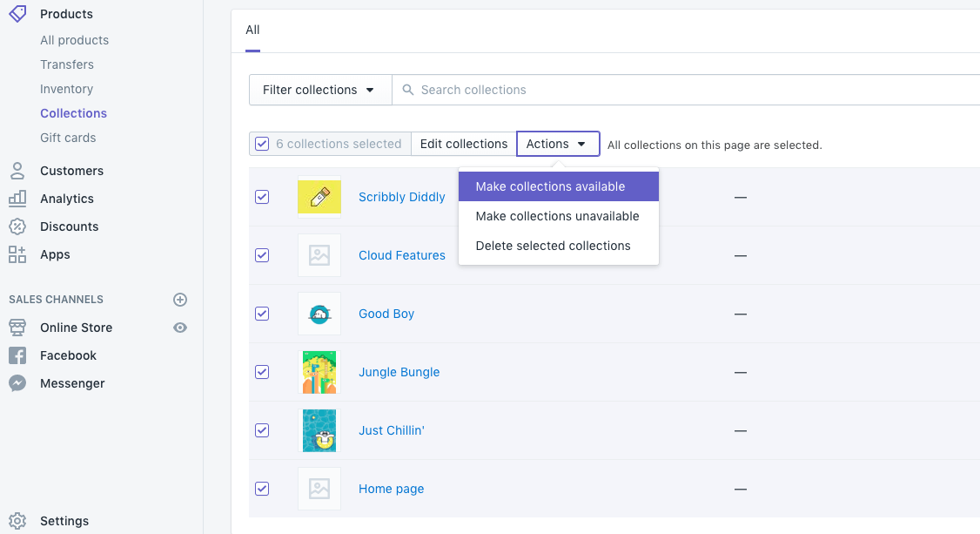Toggle the select-all collections checkbox
This screenshot has height=534, width=980.
[262, 144]
